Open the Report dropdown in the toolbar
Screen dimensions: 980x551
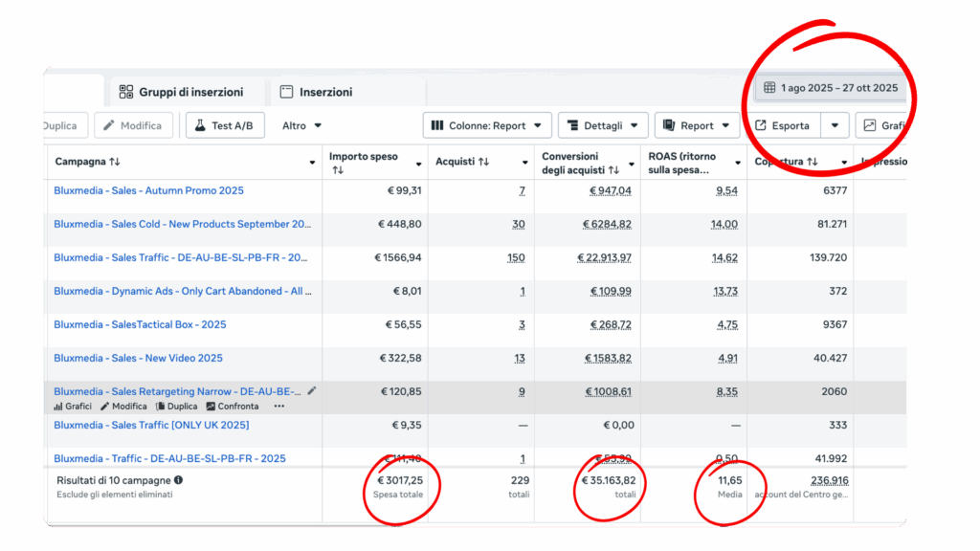(696, 125)
